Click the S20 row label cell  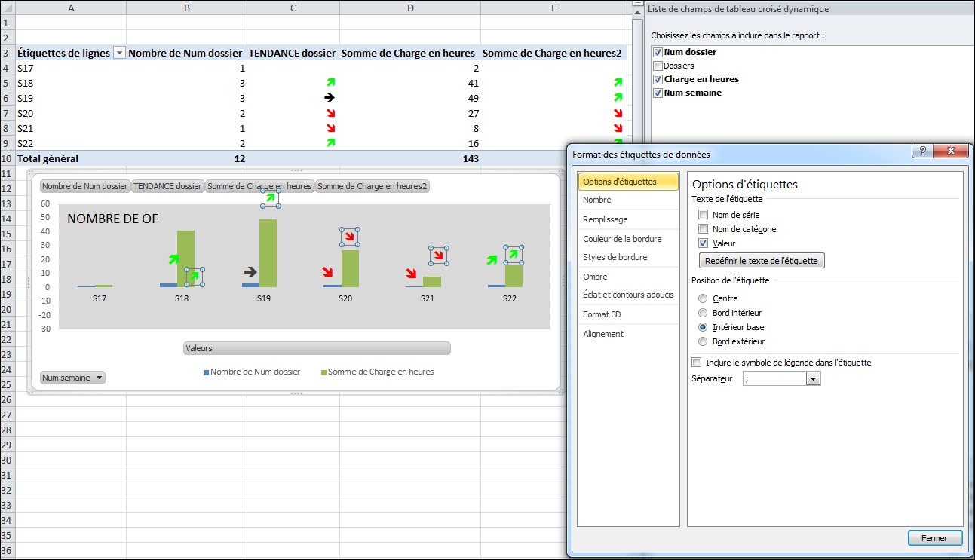click(x=71, y=113)
